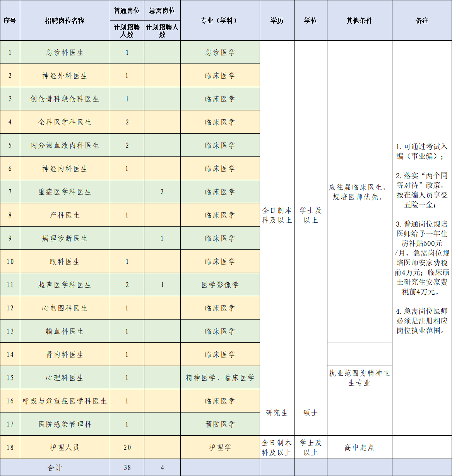Click the ordinary-post 计划招聘人数 subheader

[x=127, y=31]
